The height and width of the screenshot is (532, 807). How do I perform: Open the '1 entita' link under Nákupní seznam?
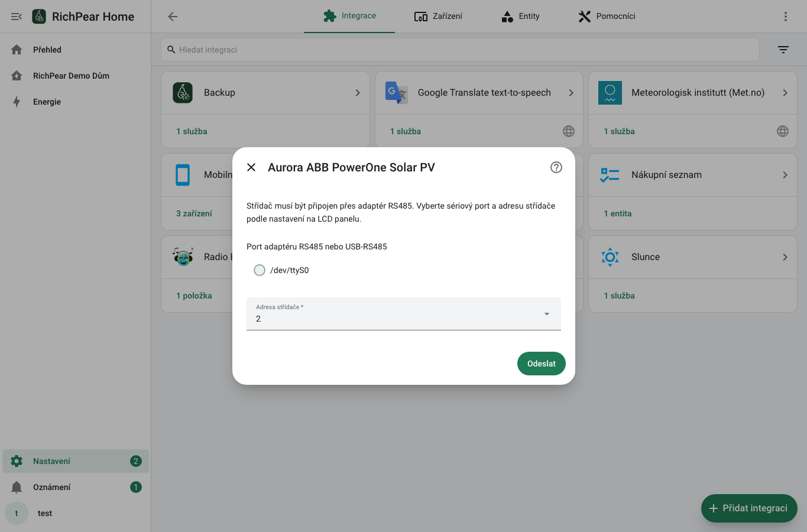618,213
